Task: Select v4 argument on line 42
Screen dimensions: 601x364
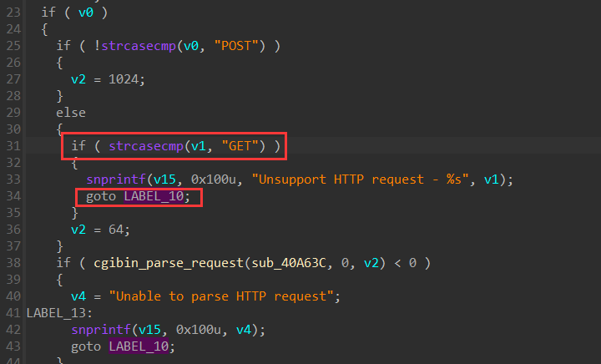Action: pos(244,330)
